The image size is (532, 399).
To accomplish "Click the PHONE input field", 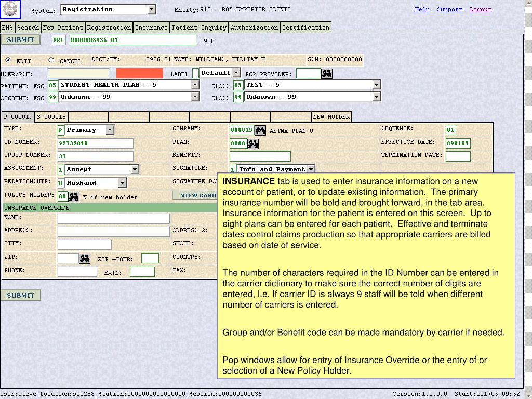I will (x=77, y=271).
